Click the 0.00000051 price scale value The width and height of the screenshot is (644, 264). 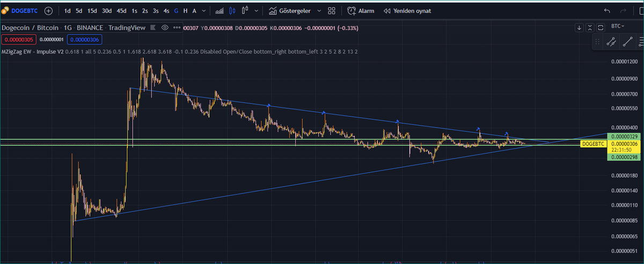coord(624,251)
